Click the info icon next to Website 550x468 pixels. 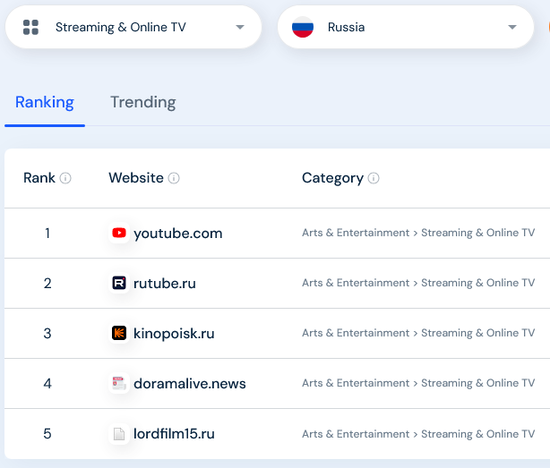click(x=174, y=178)
